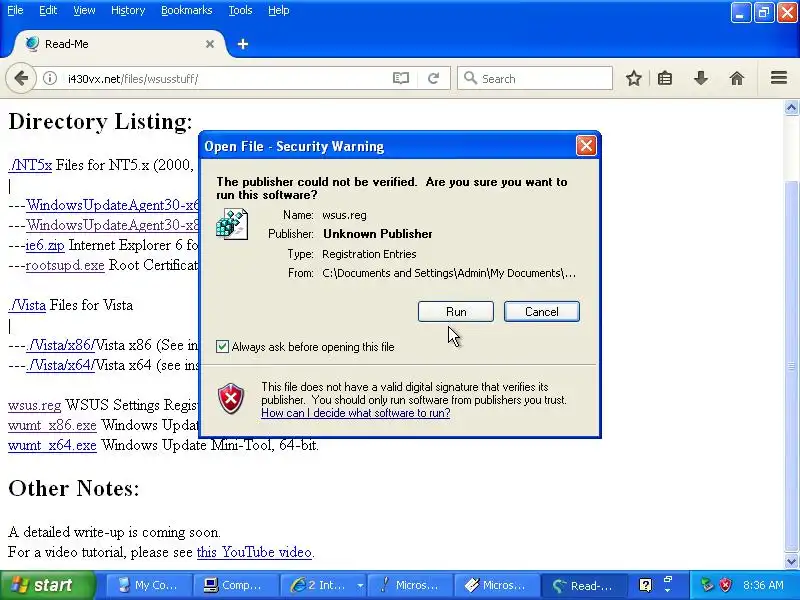
Task: Open the Help menu
Action: point(279,10)
